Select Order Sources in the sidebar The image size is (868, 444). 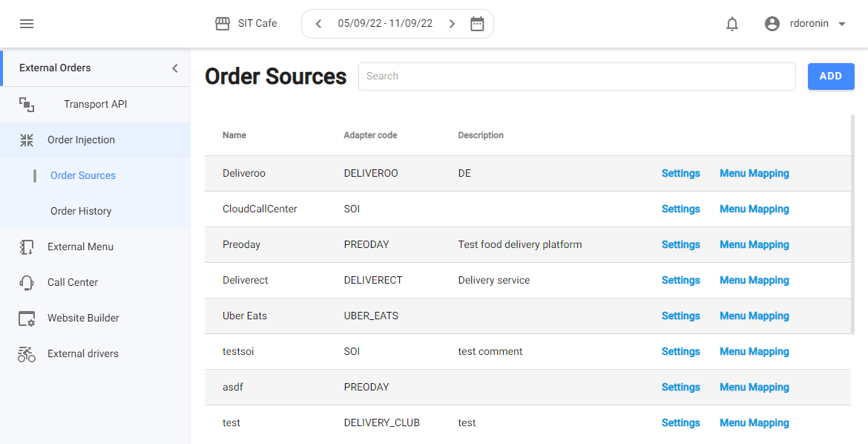click(83, 176)
